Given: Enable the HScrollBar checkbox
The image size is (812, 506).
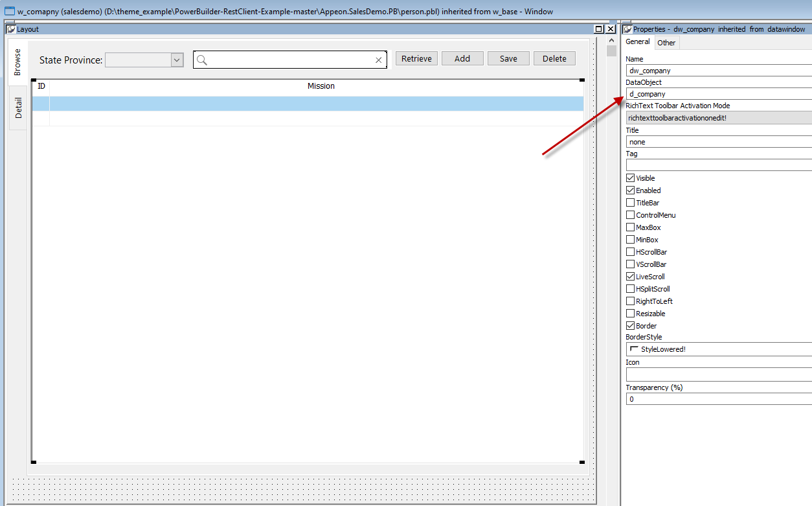Looking at the screenshot, I should 631,252.
